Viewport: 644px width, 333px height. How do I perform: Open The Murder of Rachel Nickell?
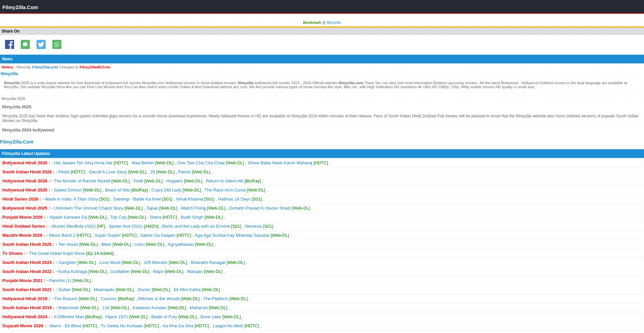pyautogui.click(x=82, y=181)
